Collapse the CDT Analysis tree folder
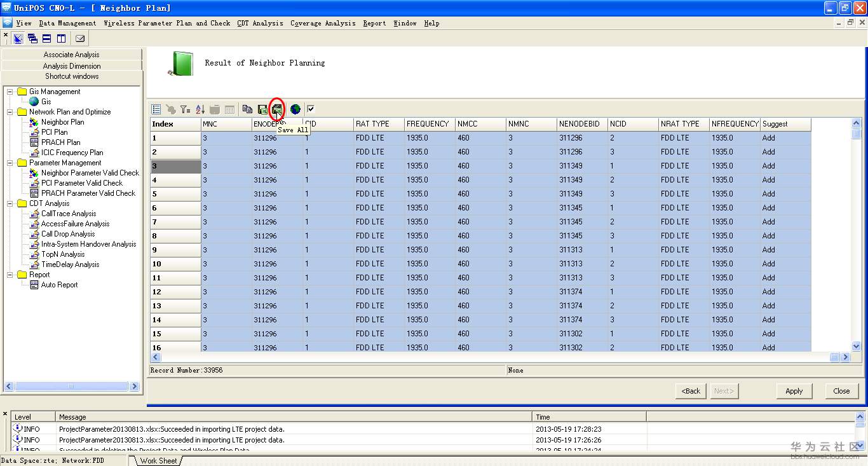Screen dimensions: 868x466 point(10,203)
